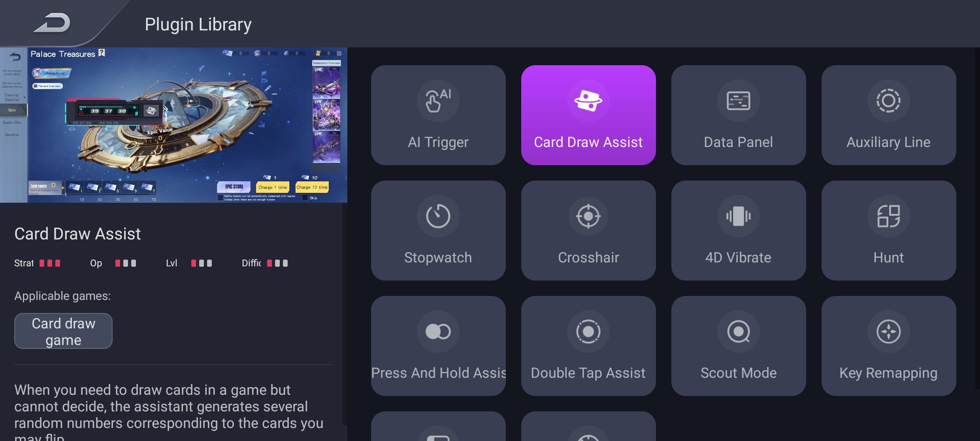Click the Difficulty rating bars
This screenshot has width=980, height=441.
coord(277,263)
